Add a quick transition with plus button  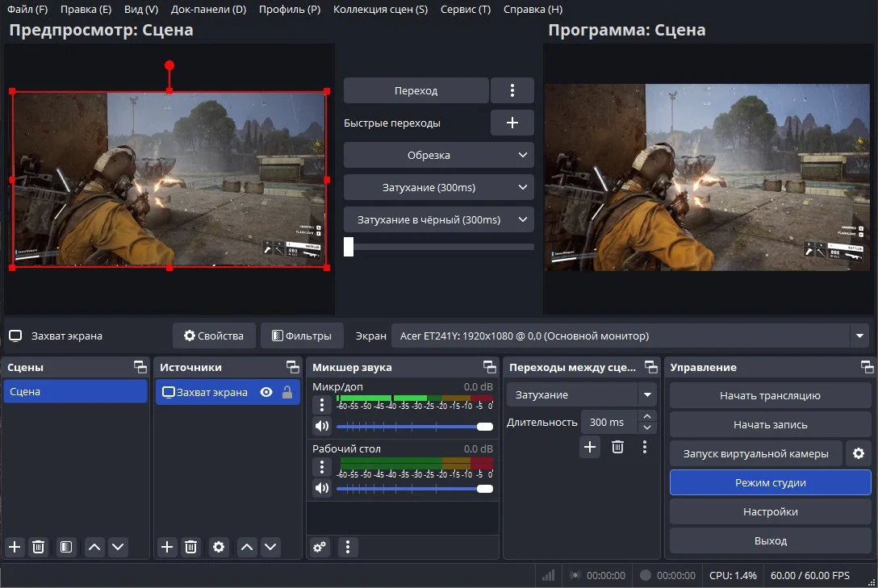click(x=512, y=123)
